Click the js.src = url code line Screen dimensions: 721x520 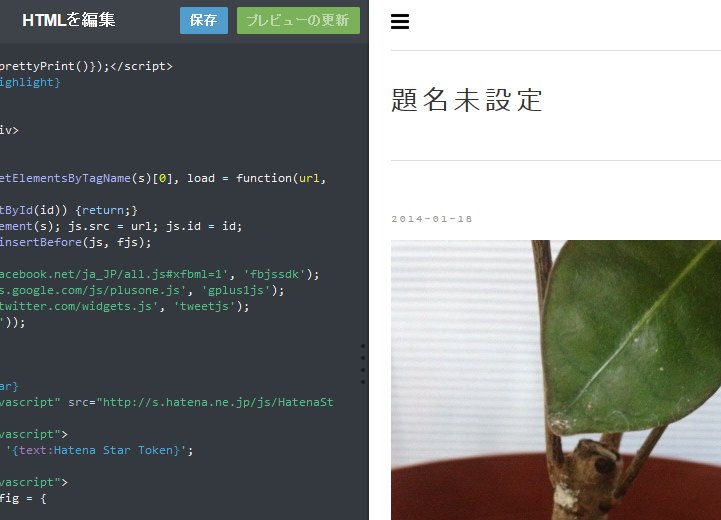click(x=121, y=226)
